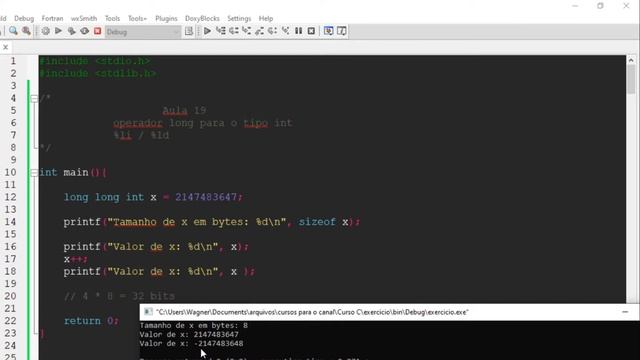The height and width of the screenshot is (360, 640).
Task: Minimize the exercicio.exe console window
Action: point(625,312)
